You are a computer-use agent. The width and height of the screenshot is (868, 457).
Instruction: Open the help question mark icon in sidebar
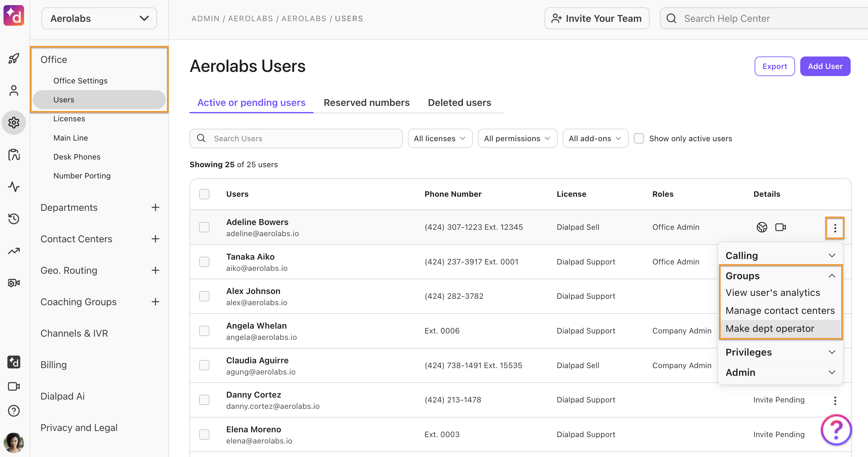click(x=14, y=411)
